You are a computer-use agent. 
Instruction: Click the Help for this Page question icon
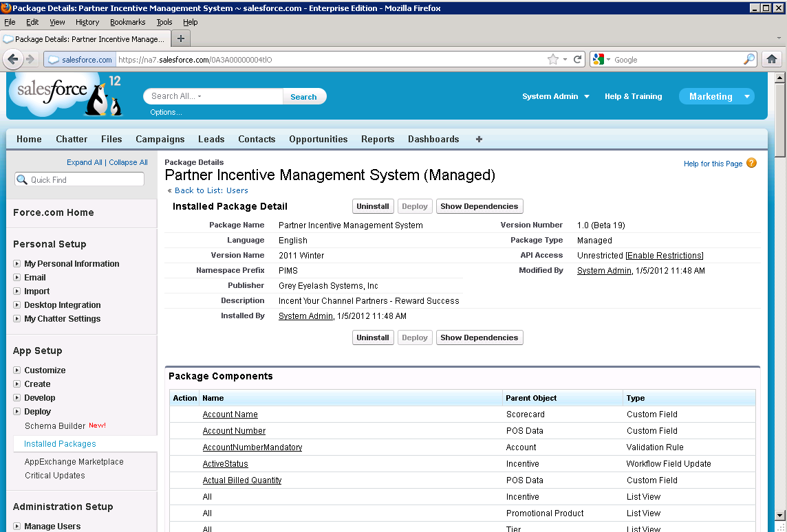point(751,164)
